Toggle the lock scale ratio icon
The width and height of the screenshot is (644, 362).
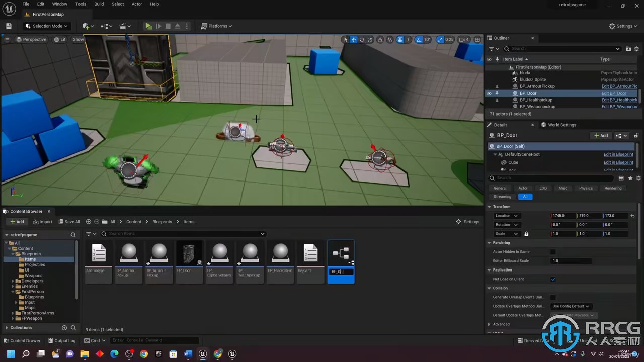click(526, 234)
